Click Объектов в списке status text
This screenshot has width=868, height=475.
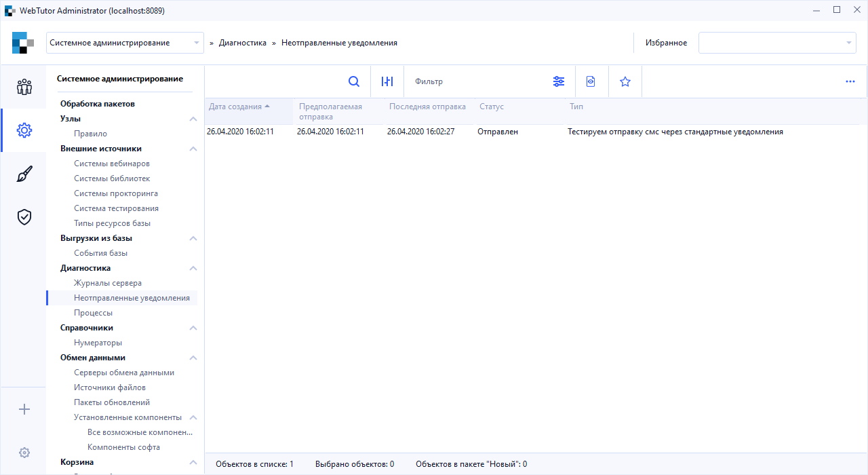click(x=254, y=464)
